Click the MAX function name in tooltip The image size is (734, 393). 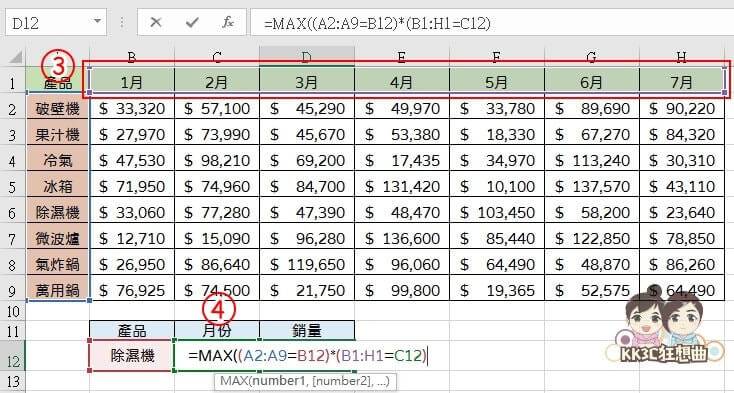235,381
